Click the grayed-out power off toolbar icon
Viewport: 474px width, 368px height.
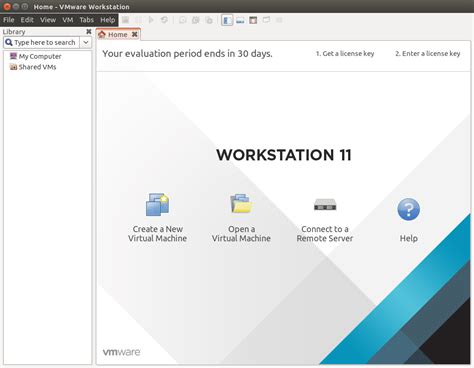click(x=125, y=20)
